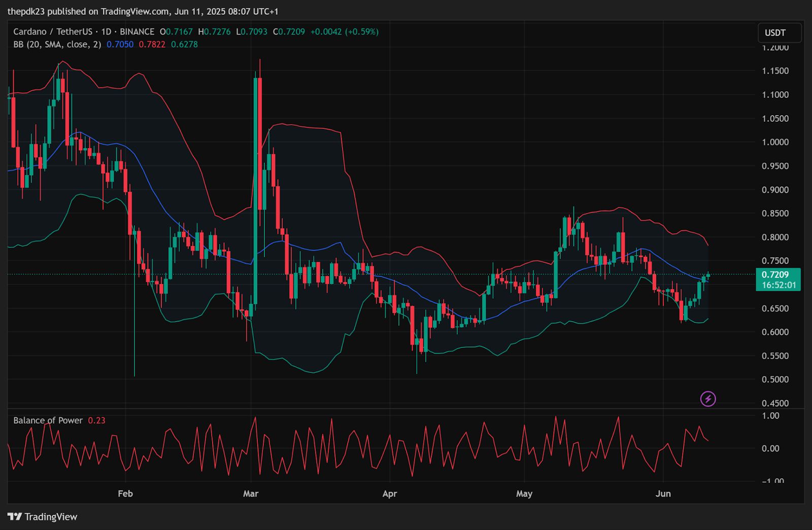Click the Balance of Power 0.23 value
Screen dimensions: 812x530
click(x=96, y=420)
